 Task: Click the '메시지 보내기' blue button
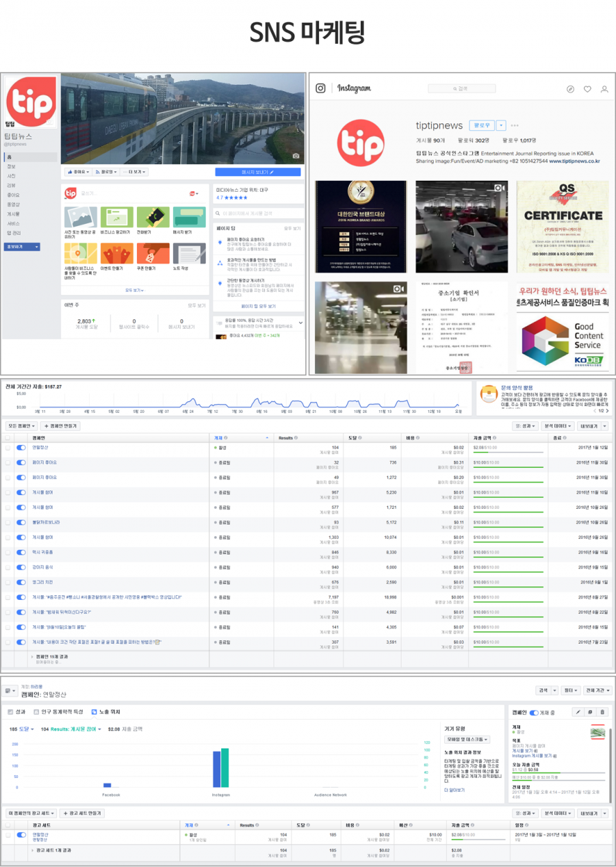coord(258,172)
